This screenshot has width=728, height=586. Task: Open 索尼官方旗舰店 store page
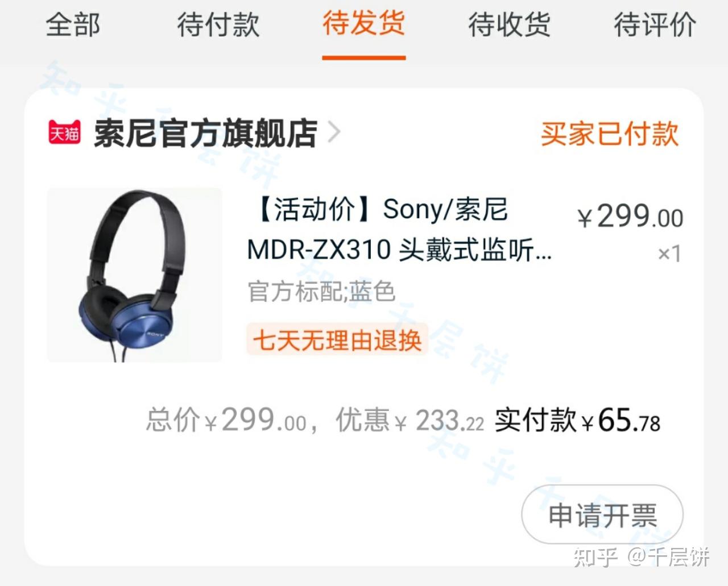[205, 133]
